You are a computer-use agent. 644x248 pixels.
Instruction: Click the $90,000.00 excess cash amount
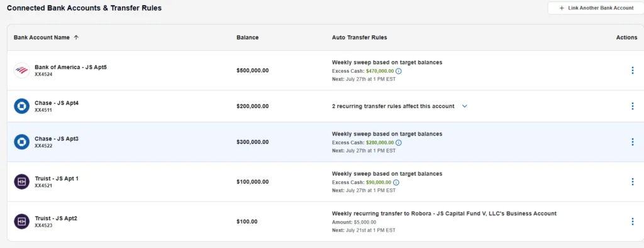pyautogui.click(x=379, y=183)
